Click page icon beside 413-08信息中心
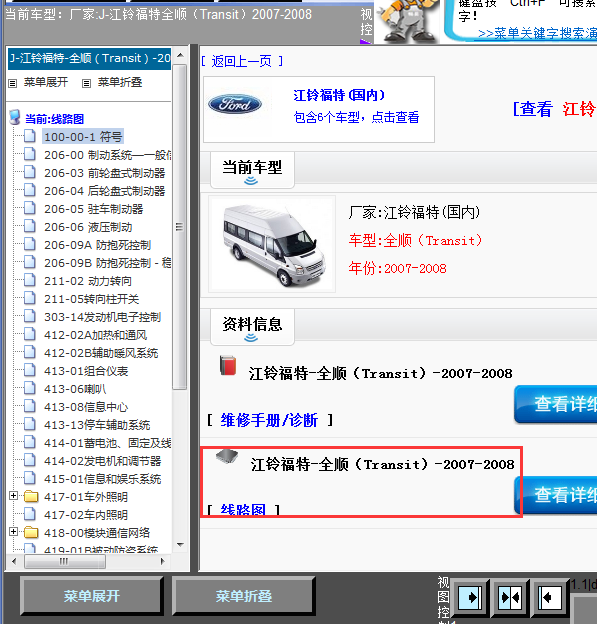Screen dimensions: 597x624 click(x=30, y=406)
